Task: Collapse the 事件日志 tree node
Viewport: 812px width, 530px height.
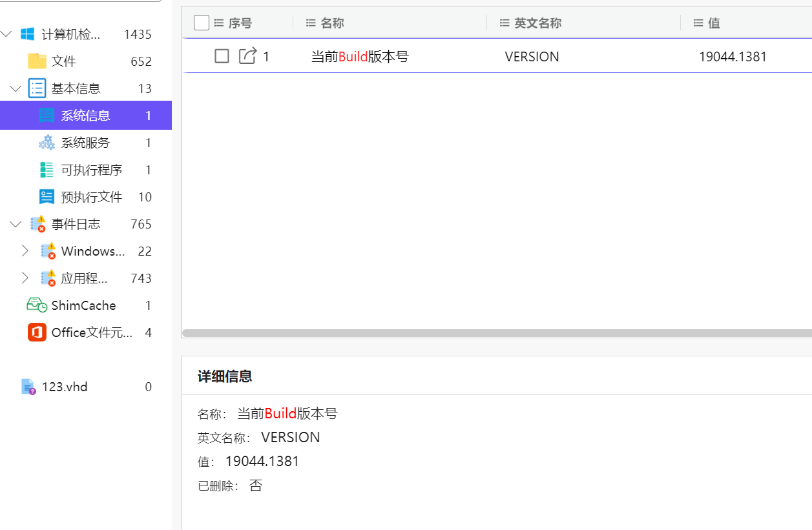Action: coord(16,224)
